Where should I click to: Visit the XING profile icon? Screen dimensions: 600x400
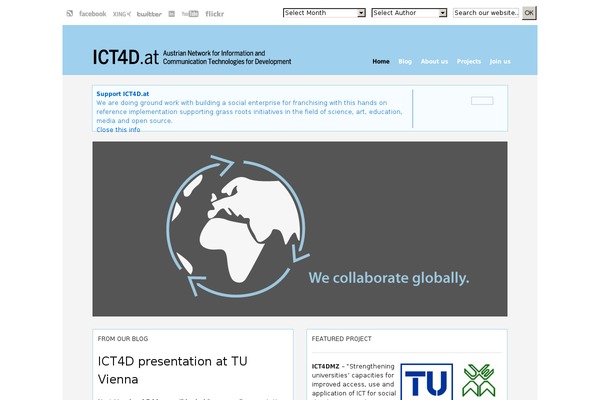(121, 14)
